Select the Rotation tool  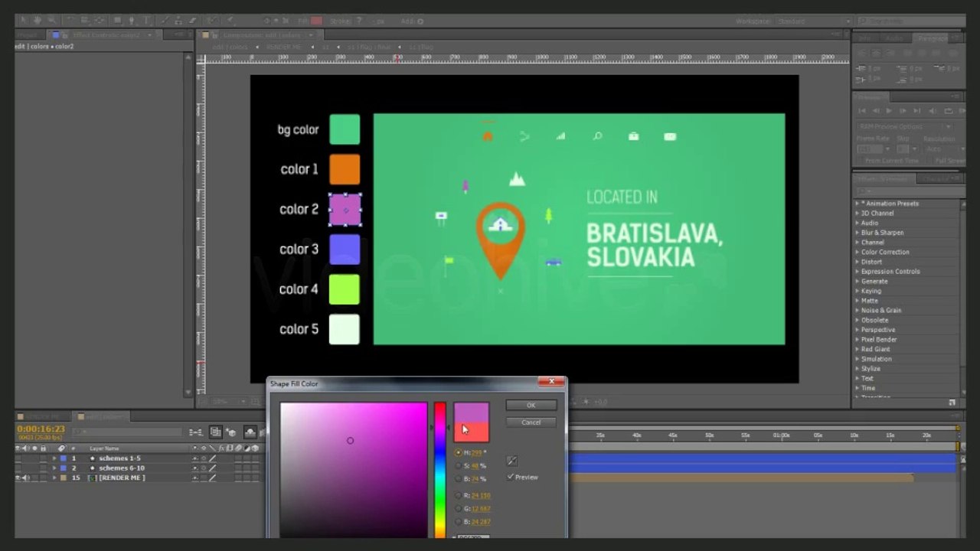click(70, 21)
